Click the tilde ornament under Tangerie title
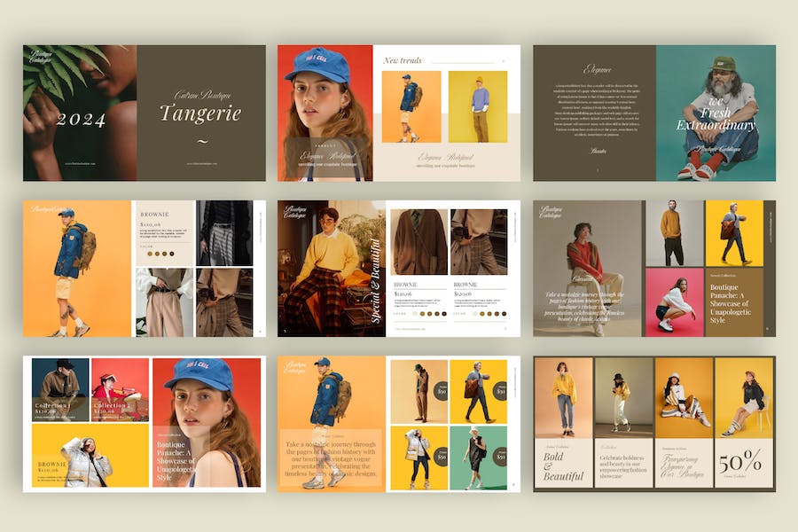The height and width of the screenshot is (532, 798). click(x=201, y=141)
